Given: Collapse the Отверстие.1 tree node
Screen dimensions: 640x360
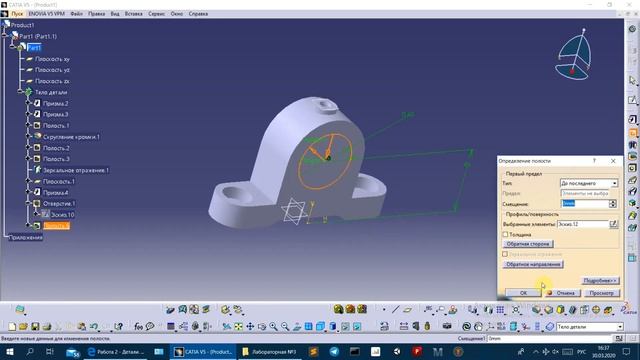Looking at the screenshot, I should pyautogui.click(x=29, y=203).
